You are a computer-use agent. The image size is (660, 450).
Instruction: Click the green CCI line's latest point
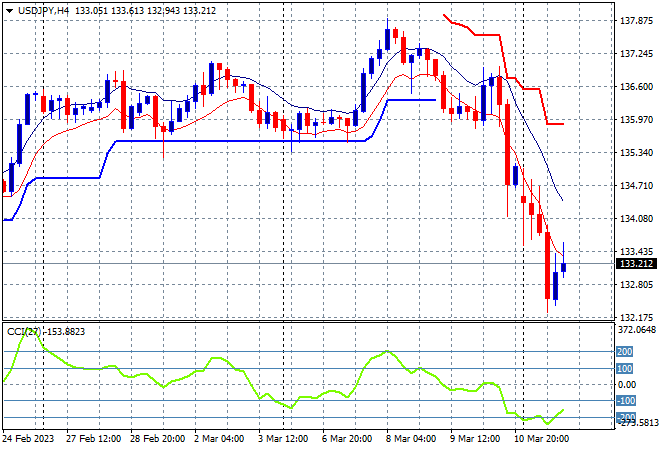coord(563,410)
